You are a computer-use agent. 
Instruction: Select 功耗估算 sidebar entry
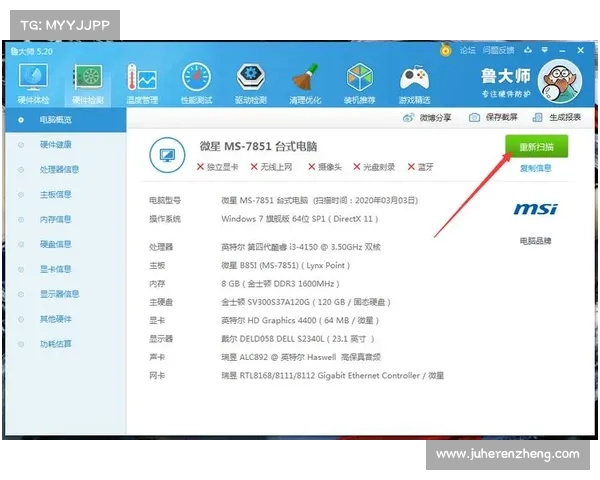(x=56, y=343)
